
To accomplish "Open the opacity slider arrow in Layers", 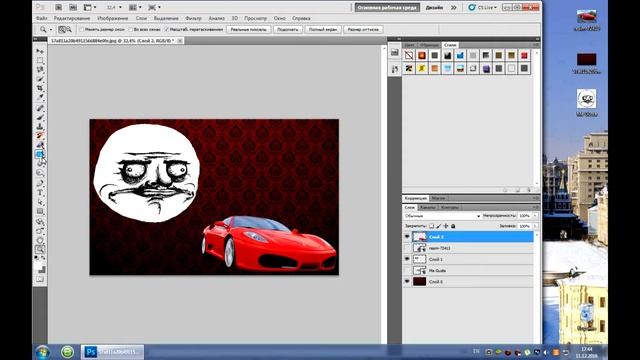I will (x=535, y=216).
